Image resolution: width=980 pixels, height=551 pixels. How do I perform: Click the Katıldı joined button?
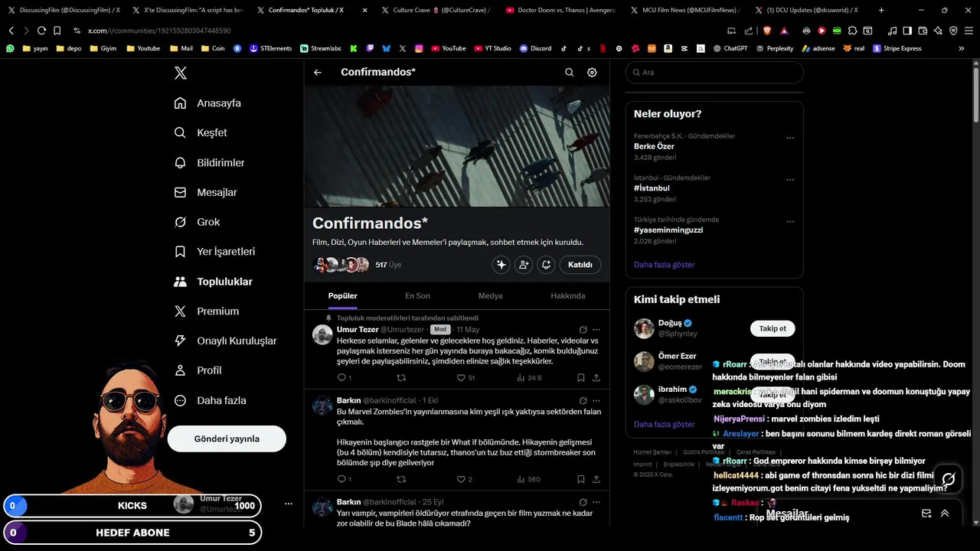coord(580,264)
